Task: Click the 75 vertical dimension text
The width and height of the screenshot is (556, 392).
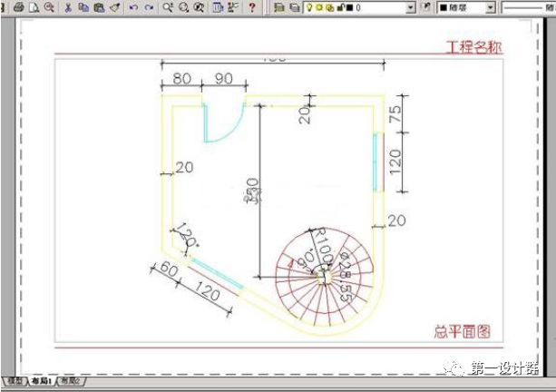Action: click(x=395, y=114)
